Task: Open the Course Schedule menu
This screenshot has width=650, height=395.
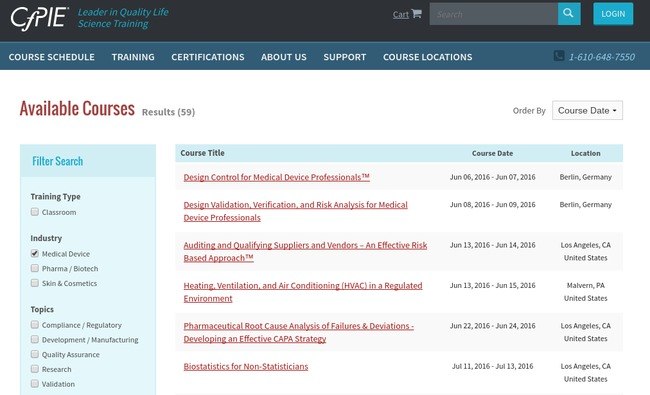Action: 52,57
